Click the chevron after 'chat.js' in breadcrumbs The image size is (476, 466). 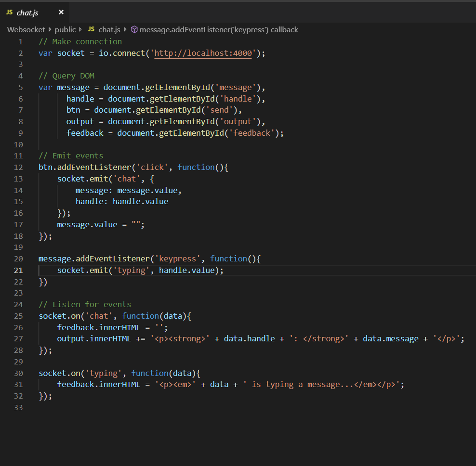tap(126, 29)
